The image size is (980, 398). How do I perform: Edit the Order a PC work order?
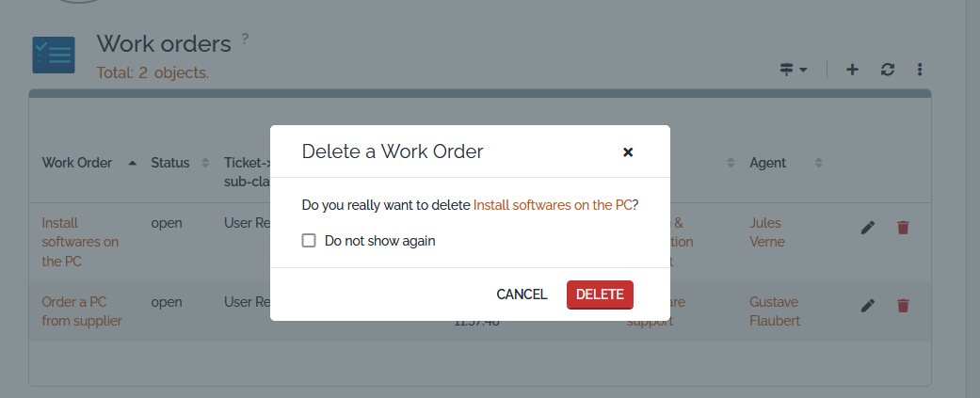[868, 305]
